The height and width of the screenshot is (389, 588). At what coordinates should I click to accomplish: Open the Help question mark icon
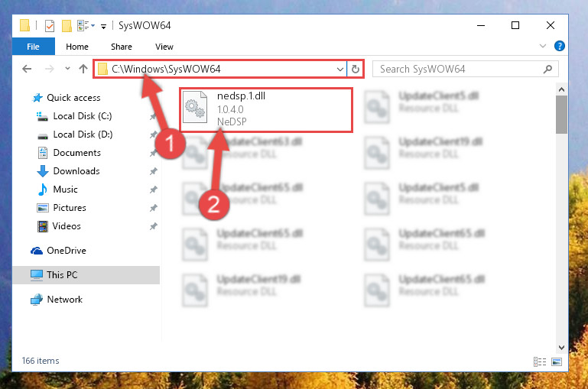coord(560,46)
